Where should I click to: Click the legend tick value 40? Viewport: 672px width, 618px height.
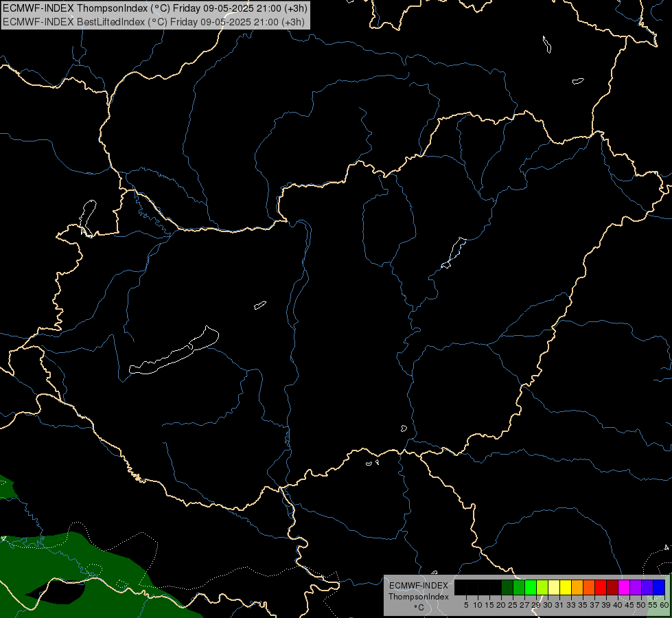click(x=618, y=605)
